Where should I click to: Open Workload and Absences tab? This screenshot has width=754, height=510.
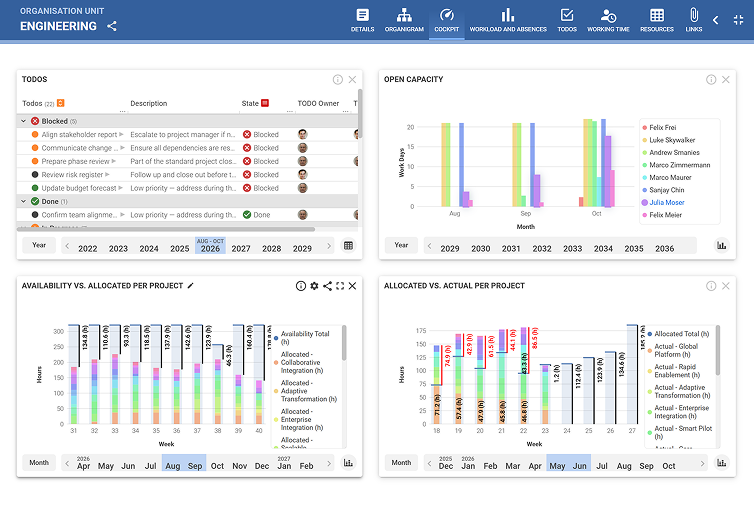point(508,20)
